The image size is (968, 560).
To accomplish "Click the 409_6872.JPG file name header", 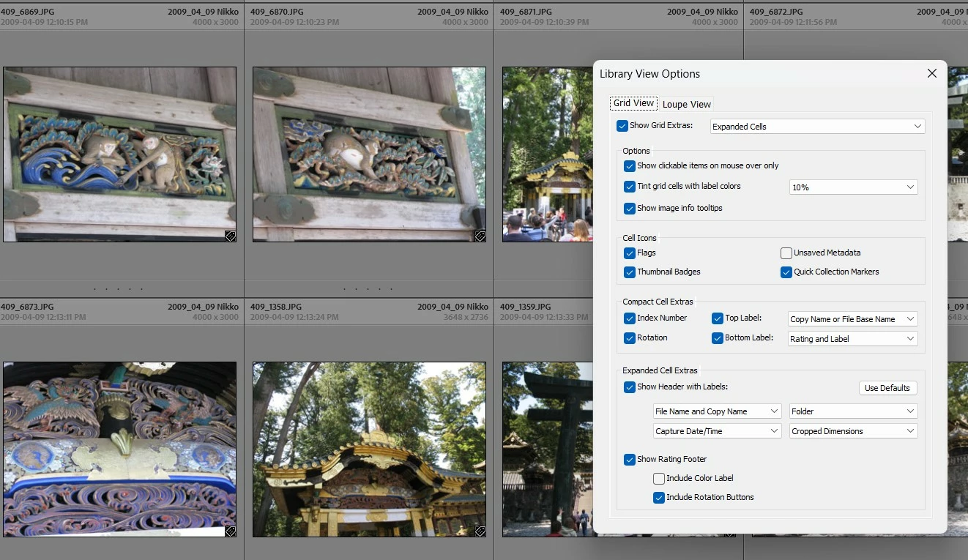I will click(x=776, y=12).
